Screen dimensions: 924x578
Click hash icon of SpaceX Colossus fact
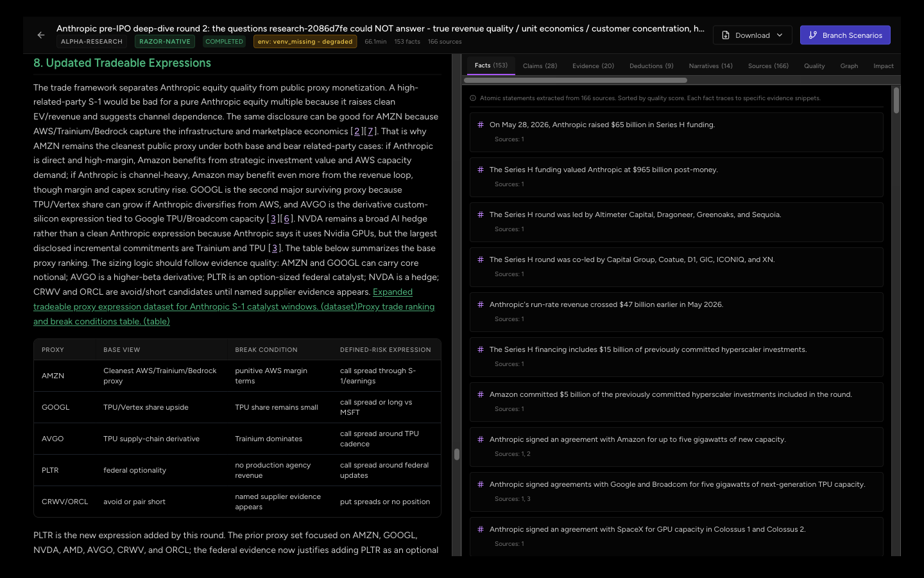click(481, 529)
